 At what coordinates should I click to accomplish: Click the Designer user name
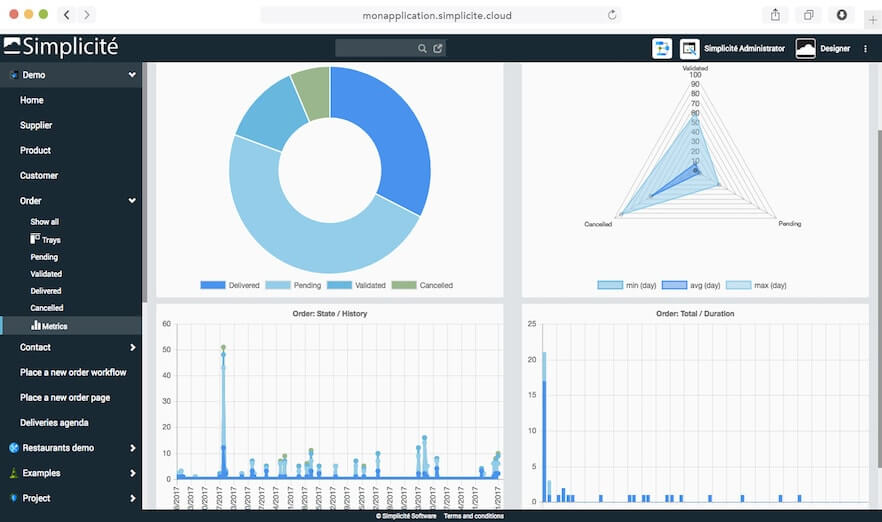[x=835, y=48]
